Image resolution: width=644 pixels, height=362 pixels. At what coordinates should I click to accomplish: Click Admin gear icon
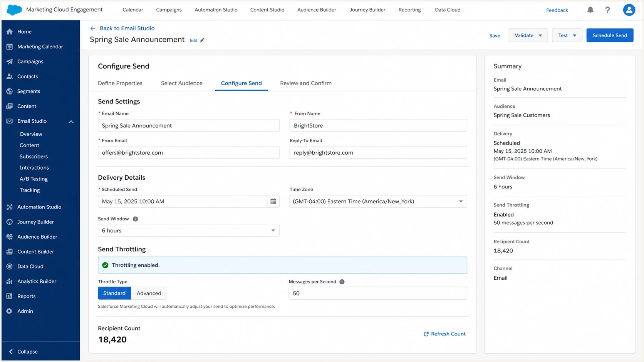[10, 311]
